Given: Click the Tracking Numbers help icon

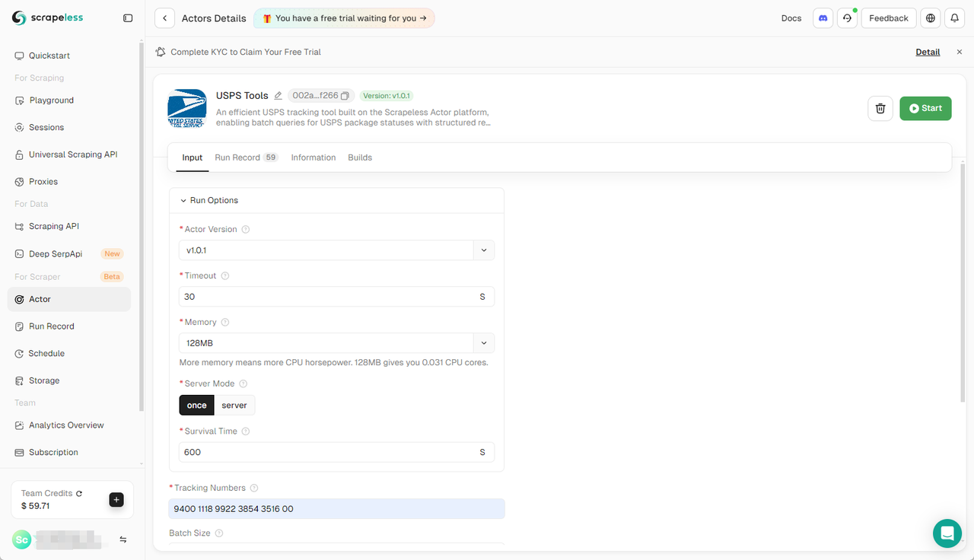Looking at the screenshot, I should tap(254, 488).
